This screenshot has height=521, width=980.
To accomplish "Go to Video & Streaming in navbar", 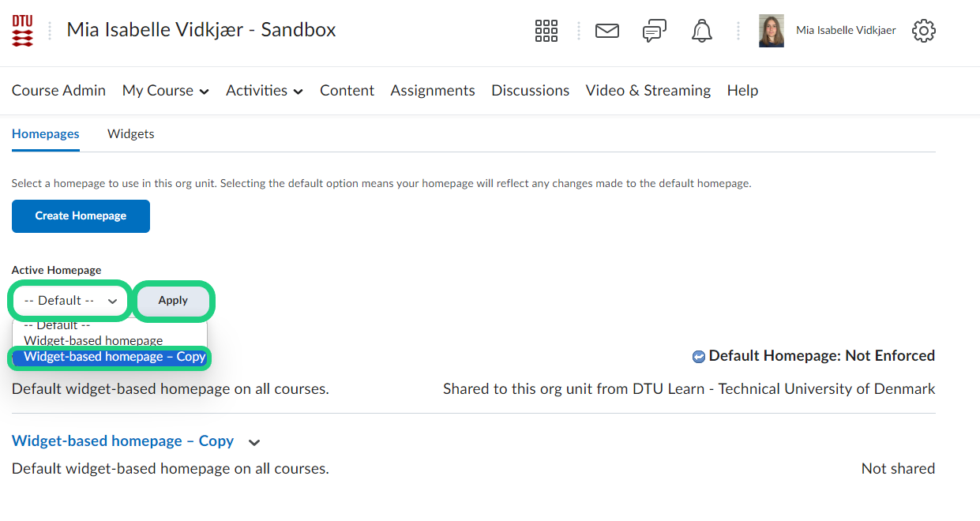I will coord(648,91).
